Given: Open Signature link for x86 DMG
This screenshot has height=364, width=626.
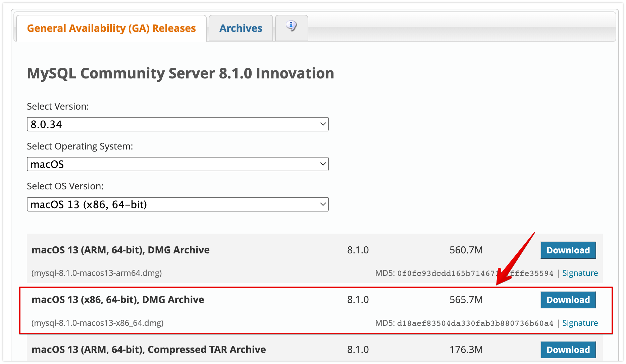Looking at the screenshot, I should click(x=580, y=323).
